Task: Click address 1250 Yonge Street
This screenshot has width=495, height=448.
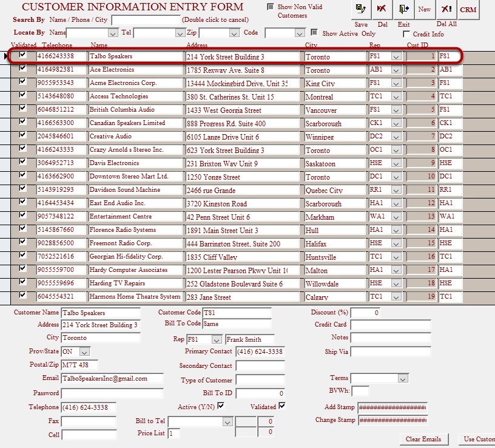Action: [243, 177]
